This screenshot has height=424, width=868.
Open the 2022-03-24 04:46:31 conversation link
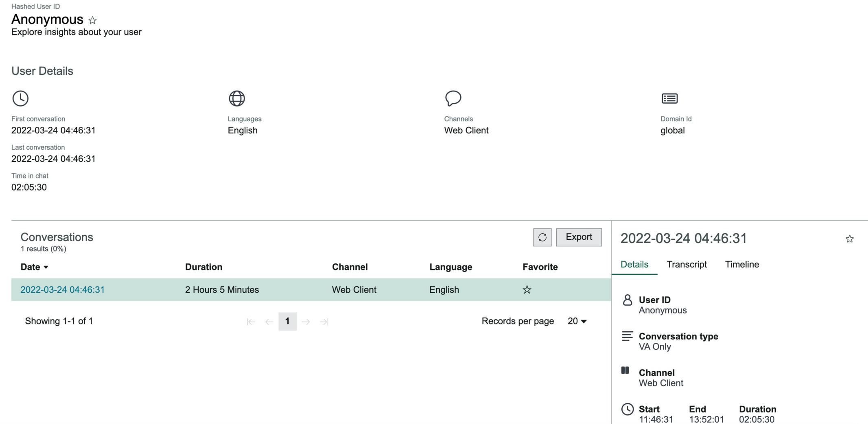click(62, 290)
